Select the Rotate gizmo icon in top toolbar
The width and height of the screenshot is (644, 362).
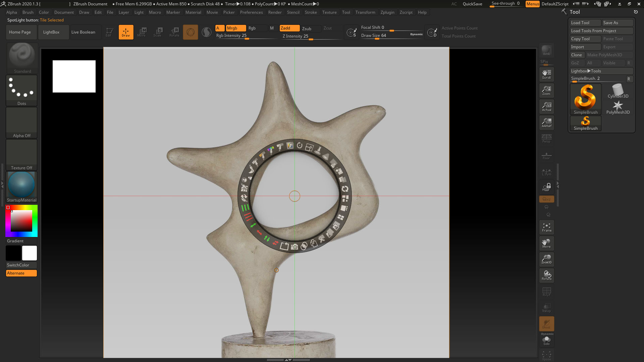tap(174, 32)
